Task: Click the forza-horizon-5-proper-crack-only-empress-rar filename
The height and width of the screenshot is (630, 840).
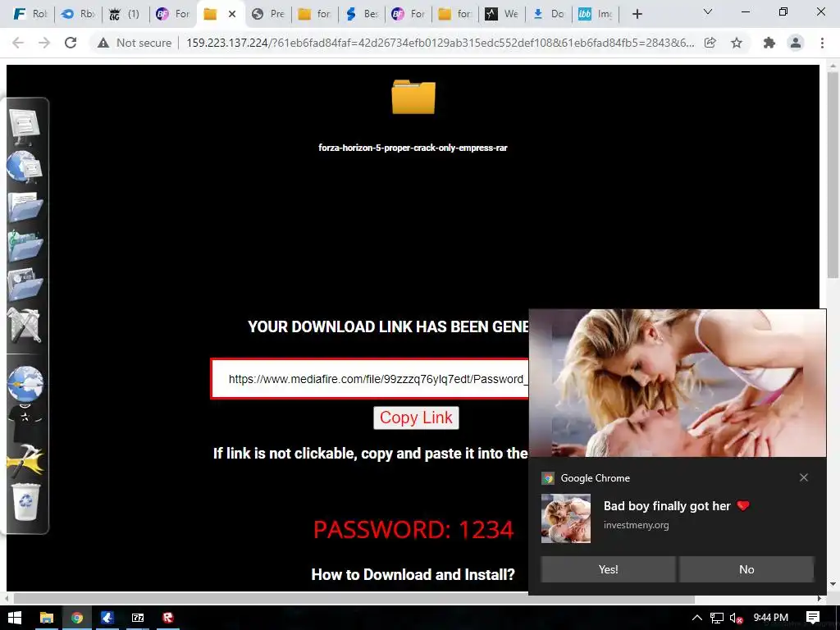Action: point(413,148)
